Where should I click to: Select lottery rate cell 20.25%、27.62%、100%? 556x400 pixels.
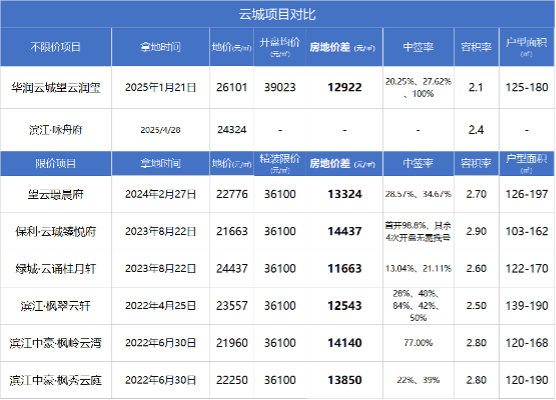[x=418, y=88]
